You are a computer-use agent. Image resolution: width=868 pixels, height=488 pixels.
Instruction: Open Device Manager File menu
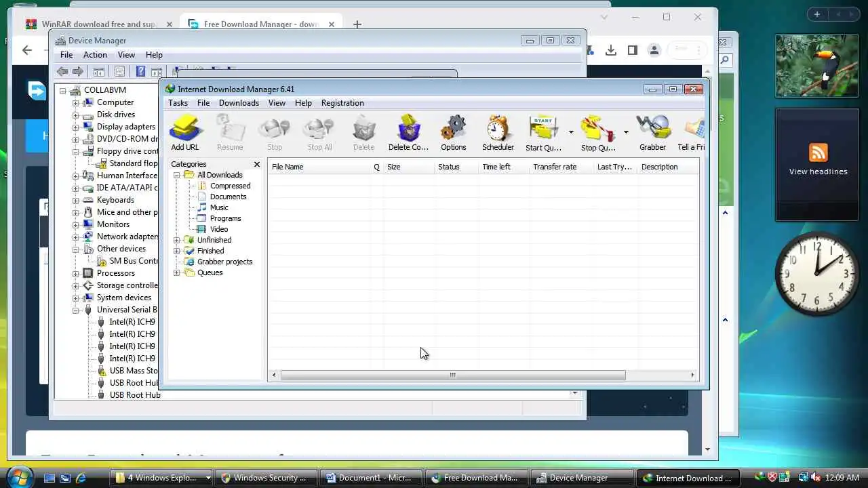coord(66,55)
